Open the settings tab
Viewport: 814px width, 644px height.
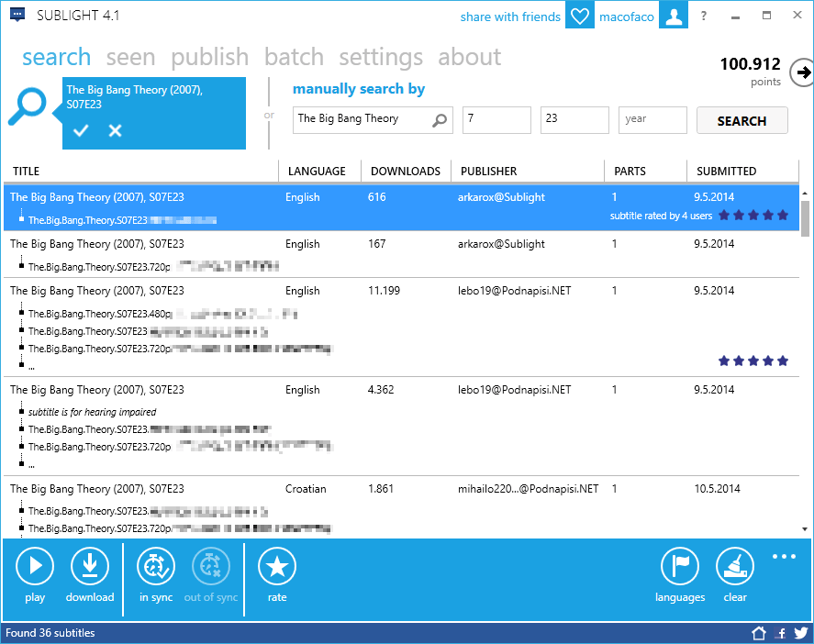[x=381, y=58]
